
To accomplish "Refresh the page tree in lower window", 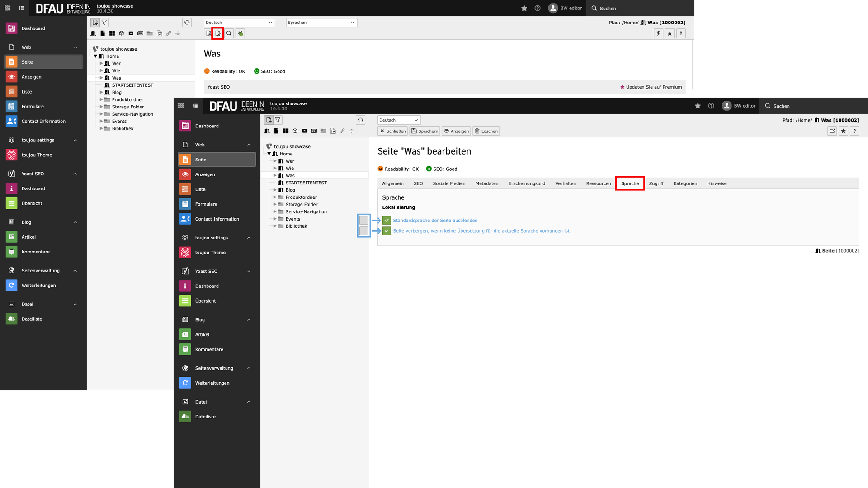I will click(360, 120).
